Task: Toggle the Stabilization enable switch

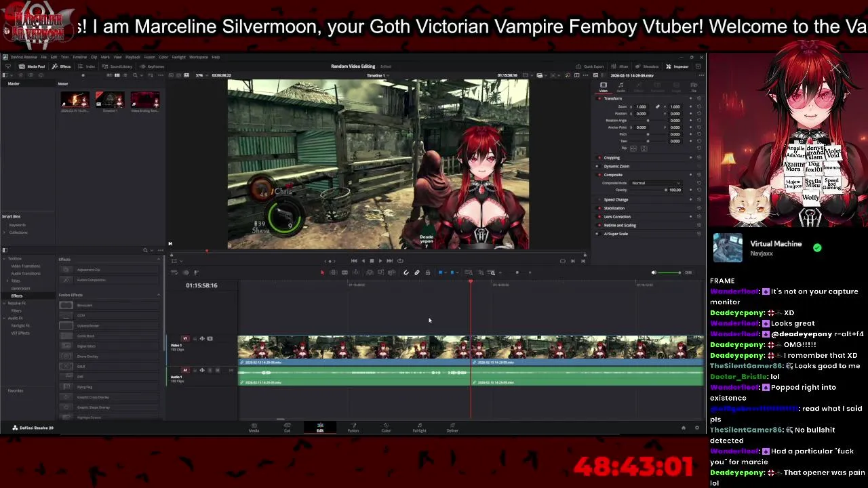Action: point(599,208)
